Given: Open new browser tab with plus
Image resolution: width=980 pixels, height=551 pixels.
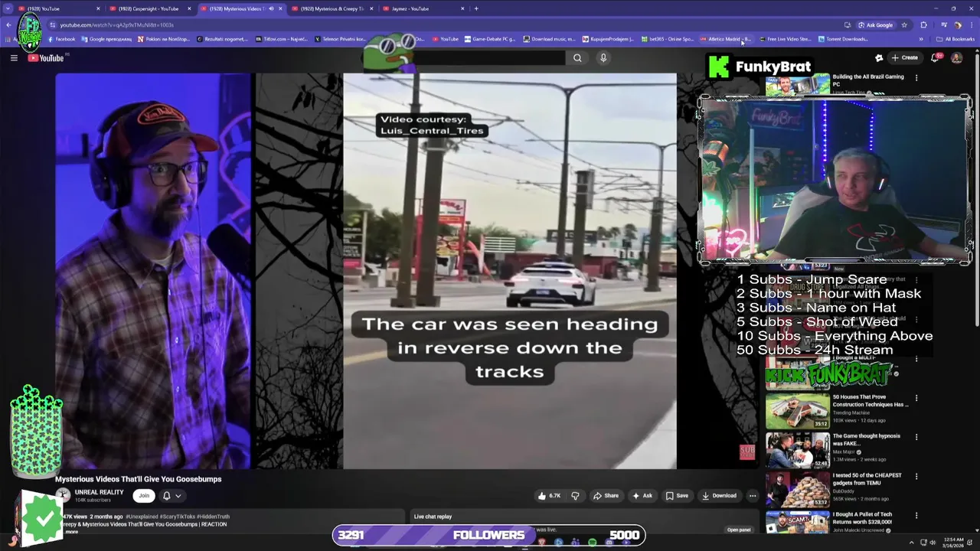Looking at the screenshot, I should point(476,8).
